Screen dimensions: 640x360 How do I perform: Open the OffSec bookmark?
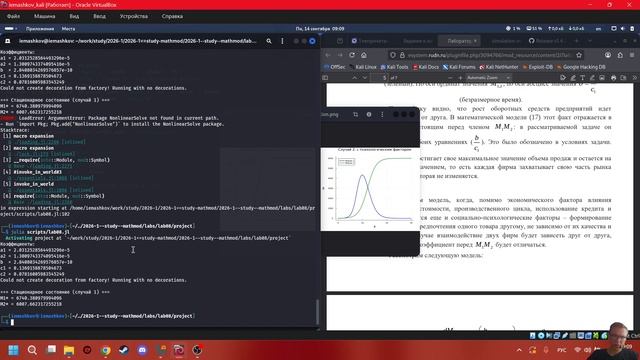point(335,67)
